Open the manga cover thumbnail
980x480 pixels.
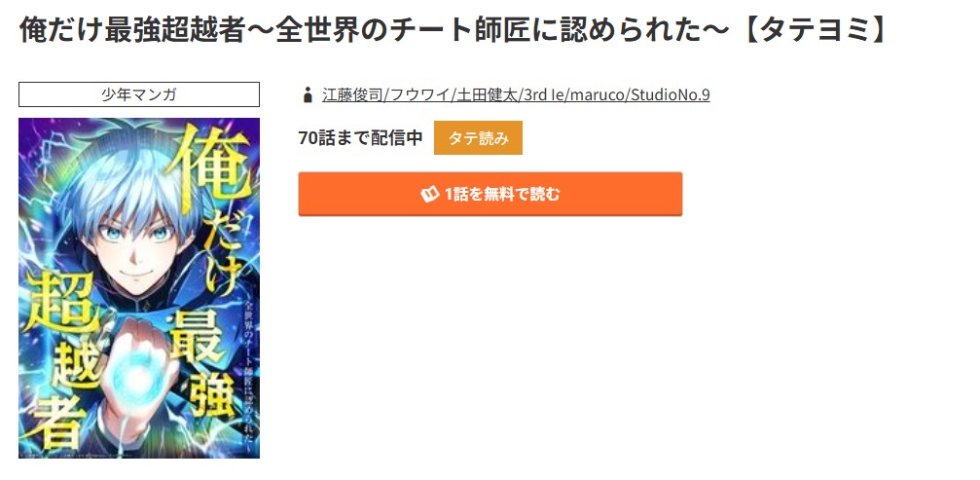point(139,288)
